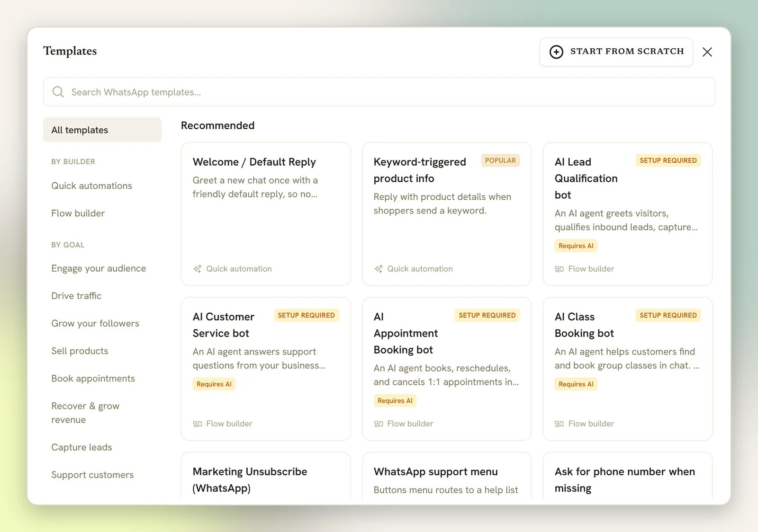Click 'An AI agent answers support' description
This screenshot has height=532, width=758.
pos(259,358)
